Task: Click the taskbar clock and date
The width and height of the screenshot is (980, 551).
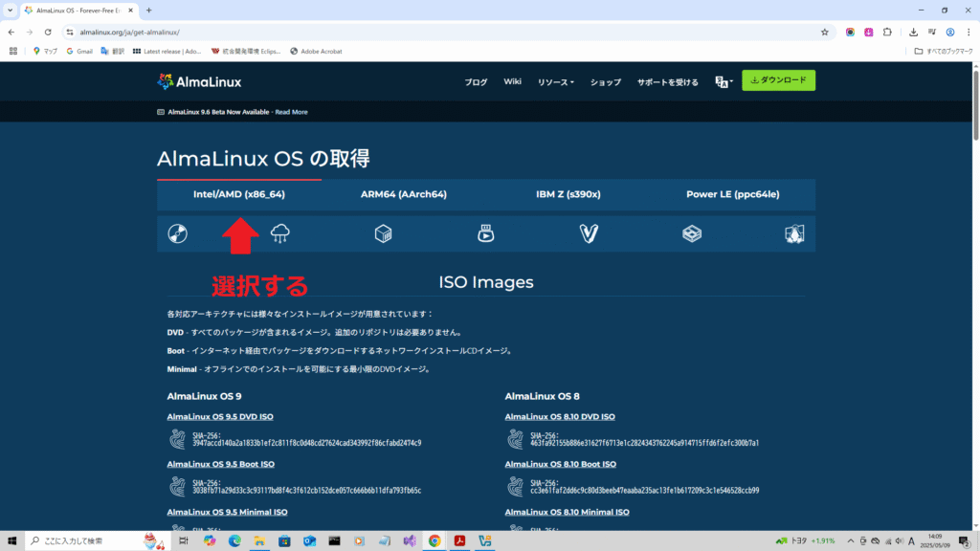Action: pos(934,541)
